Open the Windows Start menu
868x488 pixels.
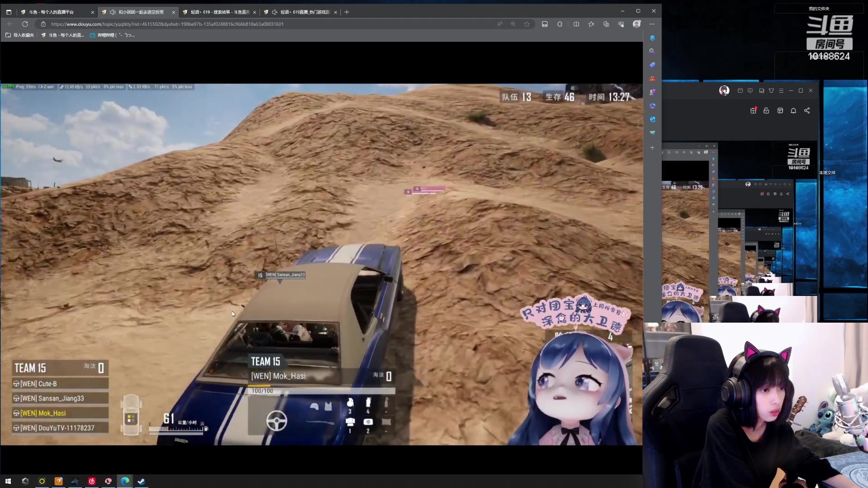pos(8,481)
